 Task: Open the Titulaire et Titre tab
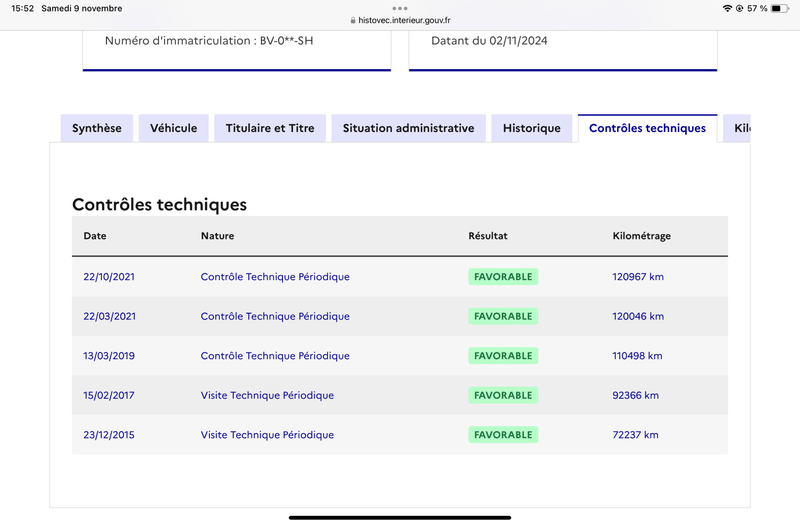[270, 128]
